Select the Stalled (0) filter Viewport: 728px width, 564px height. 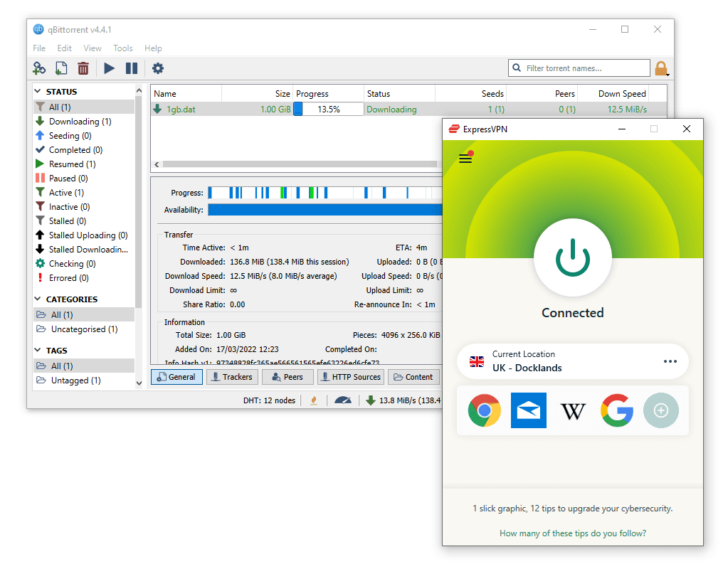[x=84, y=221]
